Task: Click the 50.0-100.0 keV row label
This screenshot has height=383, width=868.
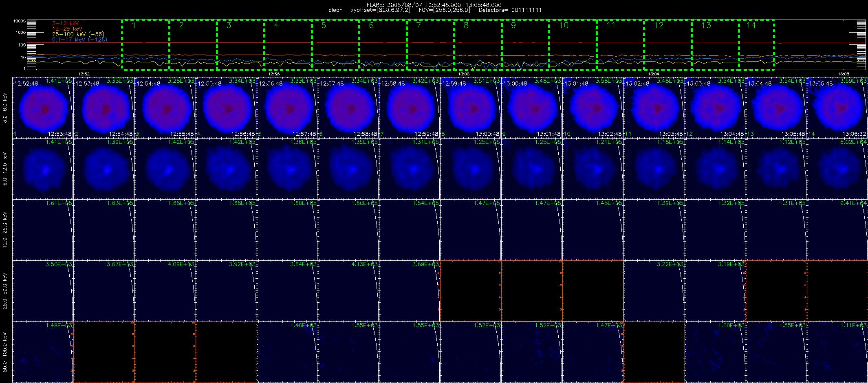Action: (x=5, y=352)
